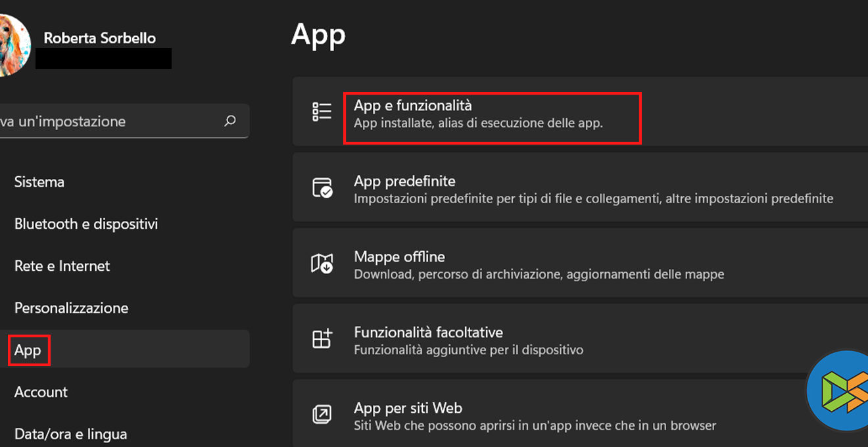
Task: Click the Funzionalità facoltative grid-plus icon
Action: coord(322,339)
